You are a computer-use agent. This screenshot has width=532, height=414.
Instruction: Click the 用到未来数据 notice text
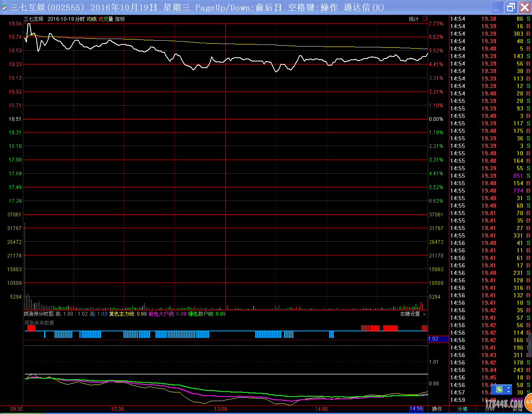(39, 323)
